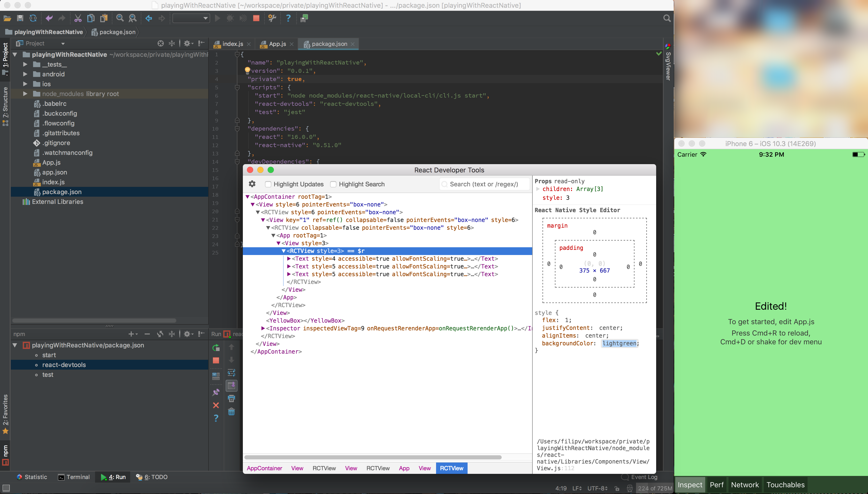Click the trash icon in Run panel
Image resolution: width=868 pixels, height=494 pixels.
coord(231,412)
